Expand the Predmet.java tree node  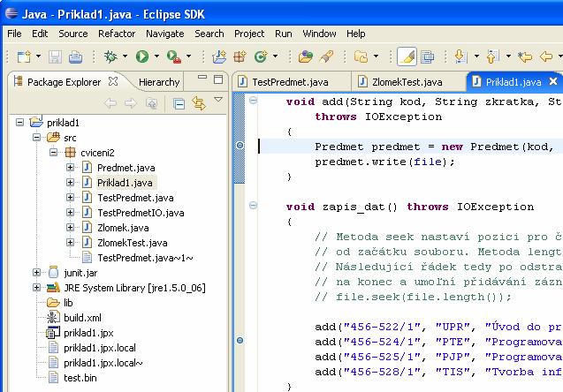pyautogui.click(x=70, y=168)
